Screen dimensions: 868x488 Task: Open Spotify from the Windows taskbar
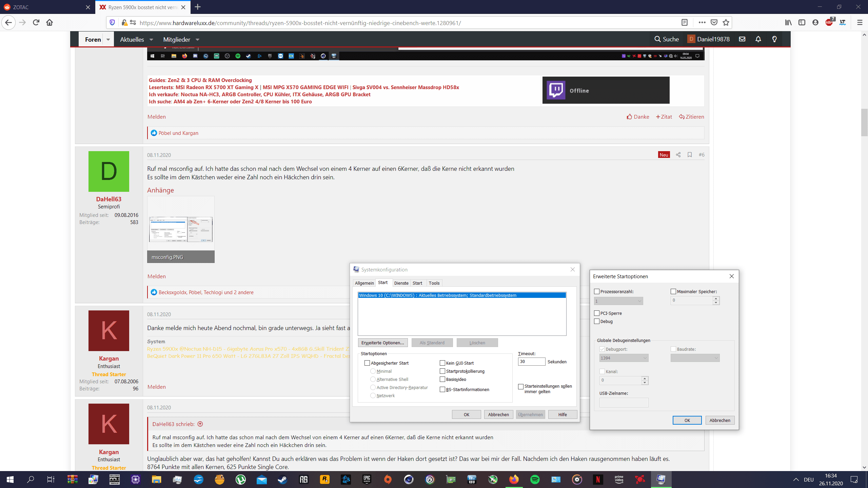[x=535, y=480]
